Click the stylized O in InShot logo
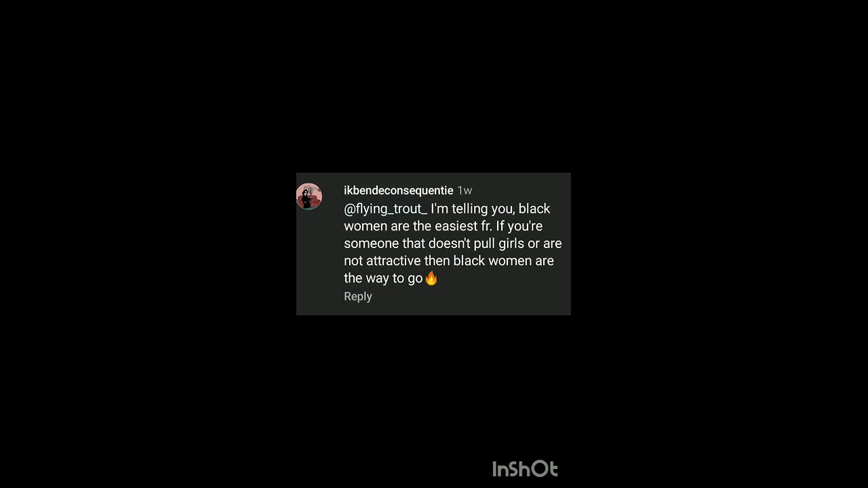Image resolution: width=868 pixels, height=488 pixels. point(538,469)
